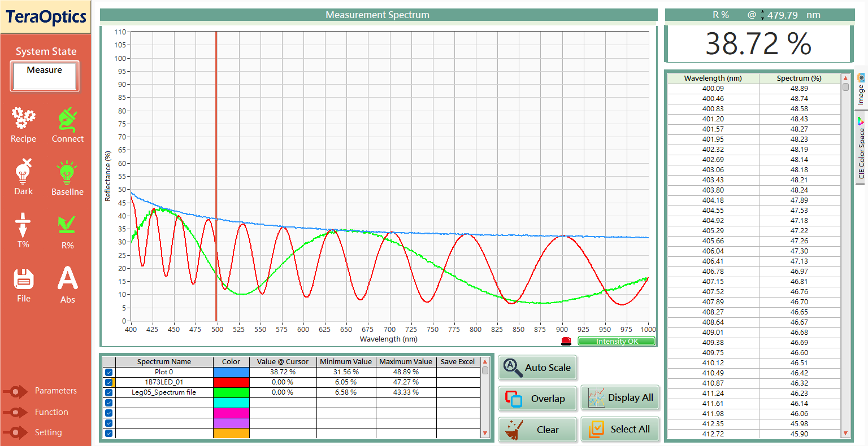
Task: Click the wavelength cursor stepper arrows
Action: (762, 15)
